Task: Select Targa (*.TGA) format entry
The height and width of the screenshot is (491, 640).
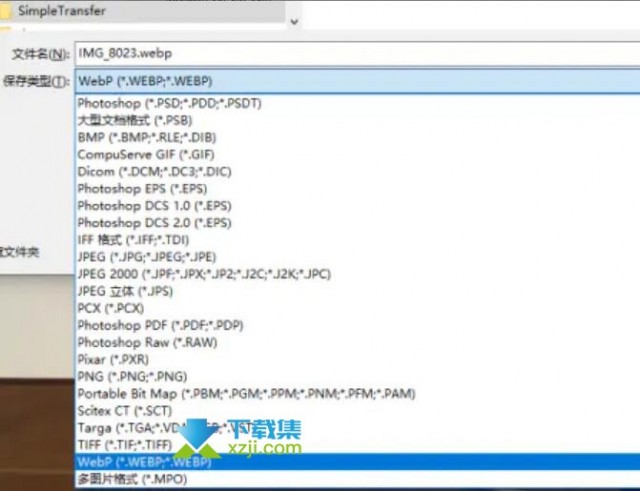Action: coord(358,428)
